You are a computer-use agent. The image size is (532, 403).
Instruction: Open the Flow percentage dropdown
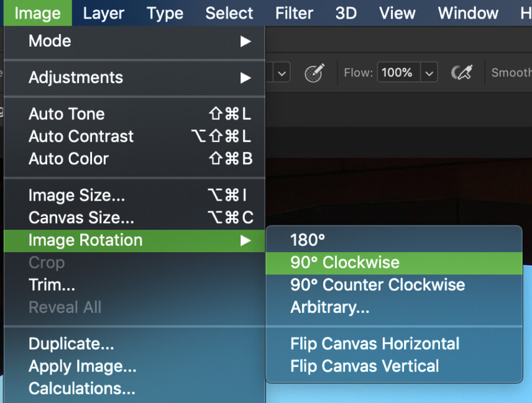[429, 73]
